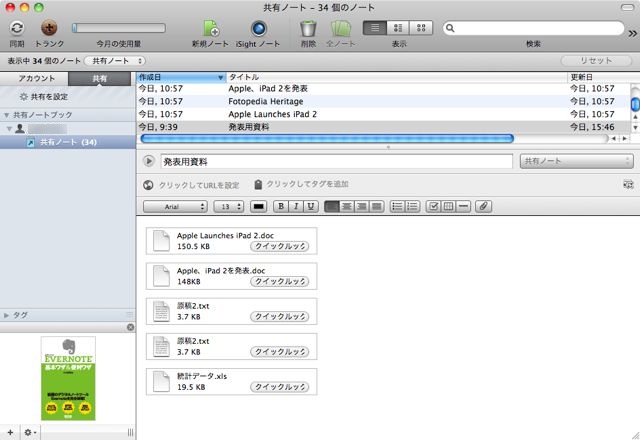Image resolution: width=640 pixels, height=440 pixels.
Task: Align text left
Action: [x=332, y=207]
